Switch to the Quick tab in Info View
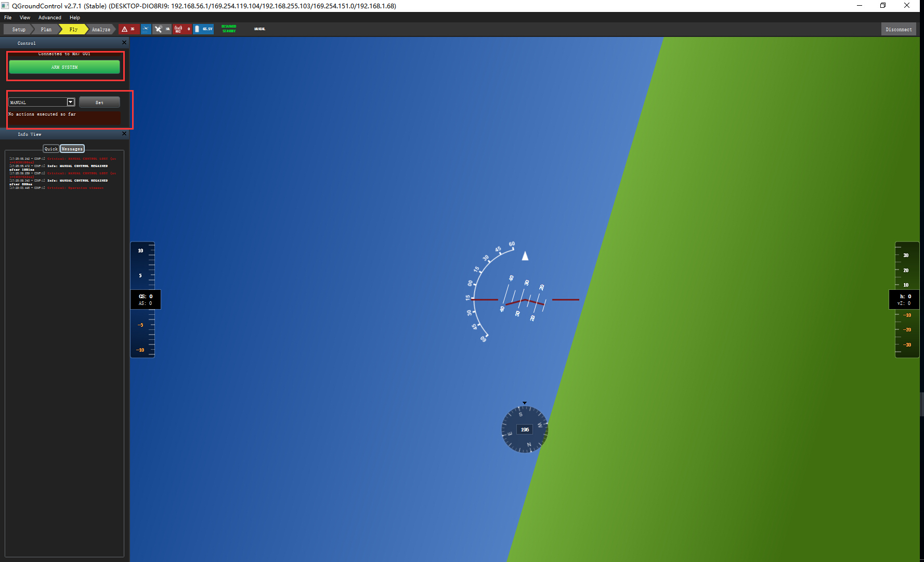 click(x=51, y=149)
